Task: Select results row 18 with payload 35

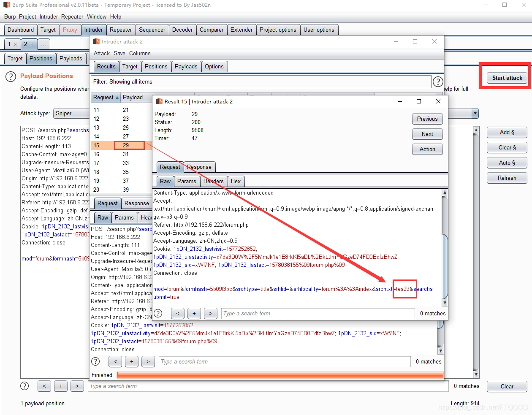Action: coord(122,172)
